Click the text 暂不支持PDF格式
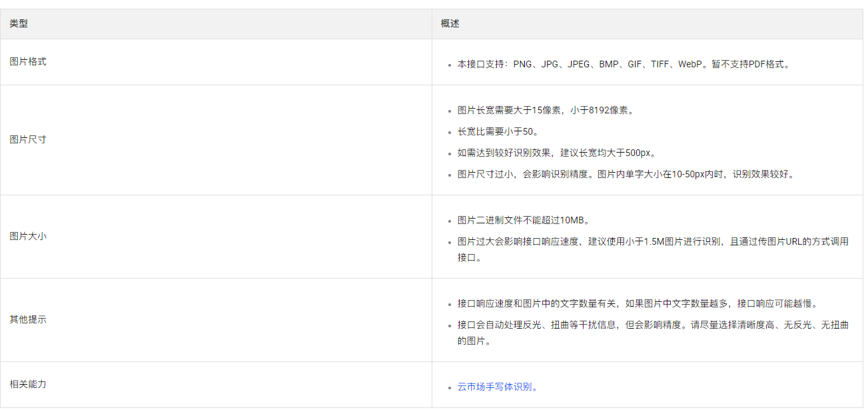The width and height of the screenshot is (868, 416). pos(749,65)
